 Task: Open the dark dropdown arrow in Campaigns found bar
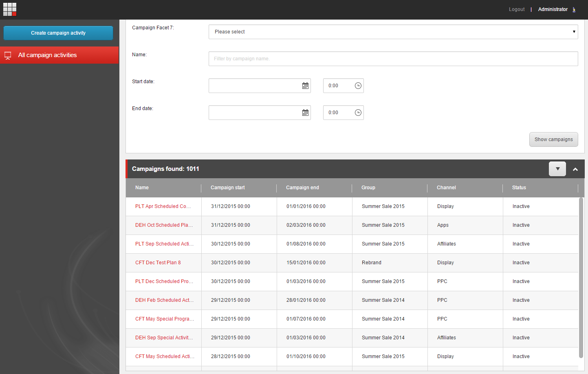click(x=557, y=168)
